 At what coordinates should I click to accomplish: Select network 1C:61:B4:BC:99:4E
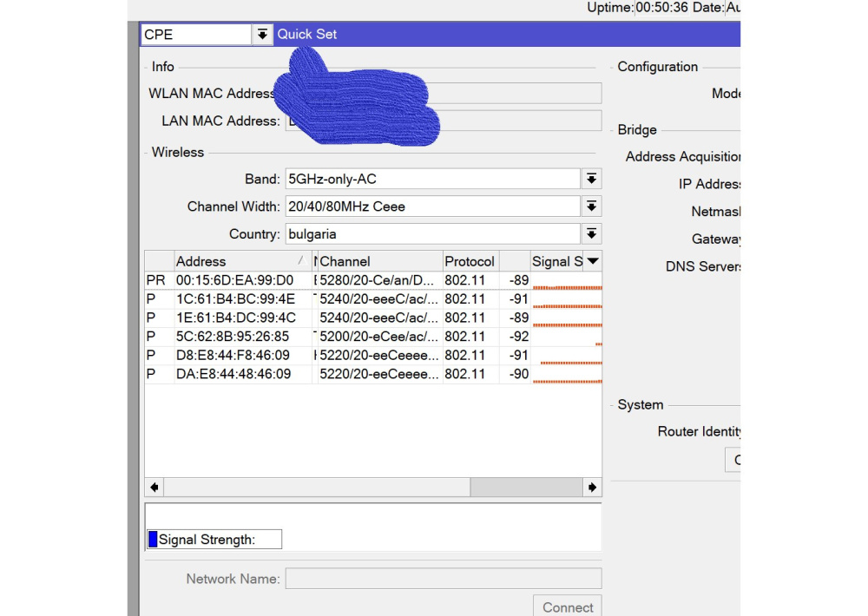click(x=234, y=299)
